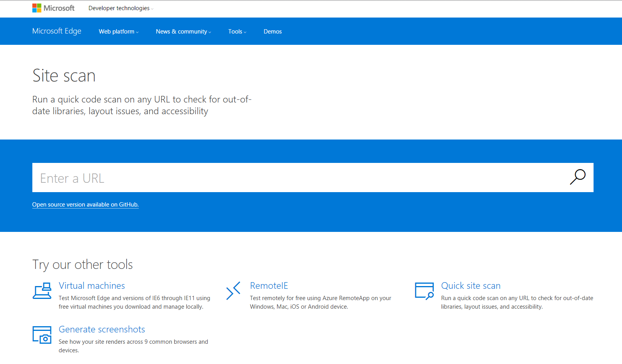The width and height of the screenshot is (622, 364).
Task: Click the Microsoft logo
Action: point(53,8)
